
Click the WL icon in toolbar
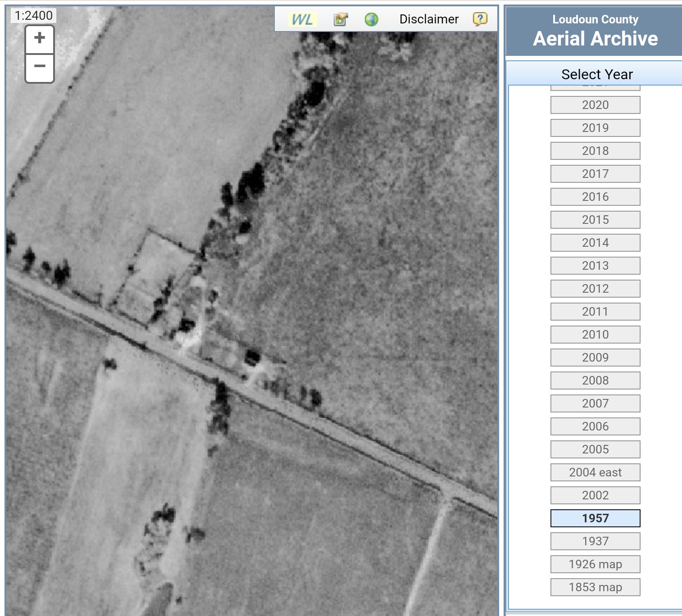click(x=302, y=19)
